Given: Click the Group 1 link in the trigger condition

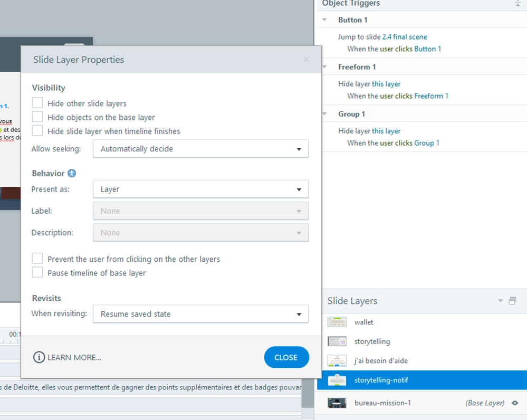Looking at the screenshot, I should tap(427, 143).
